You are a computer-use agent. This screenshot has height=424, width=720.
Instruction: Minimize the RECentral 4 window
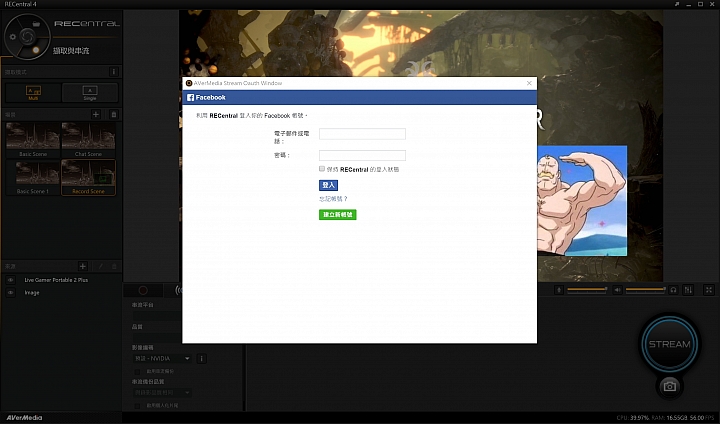[x=689, y=4]
